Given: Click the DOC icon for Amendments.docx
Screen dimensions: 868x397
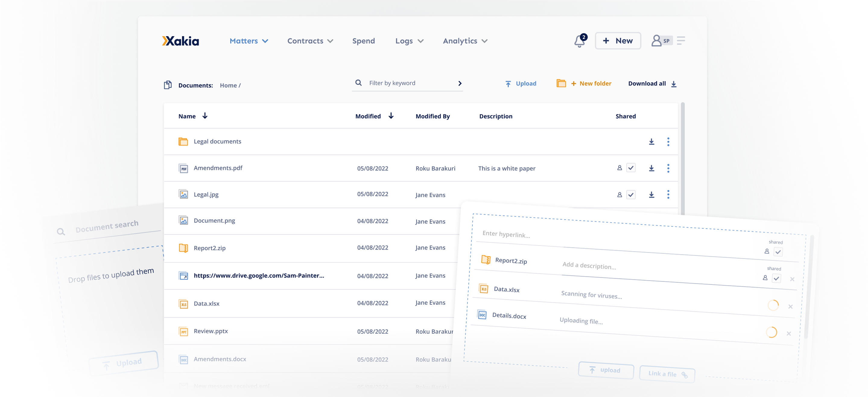Looking at the screenshot, I should (x=183, y=360).
